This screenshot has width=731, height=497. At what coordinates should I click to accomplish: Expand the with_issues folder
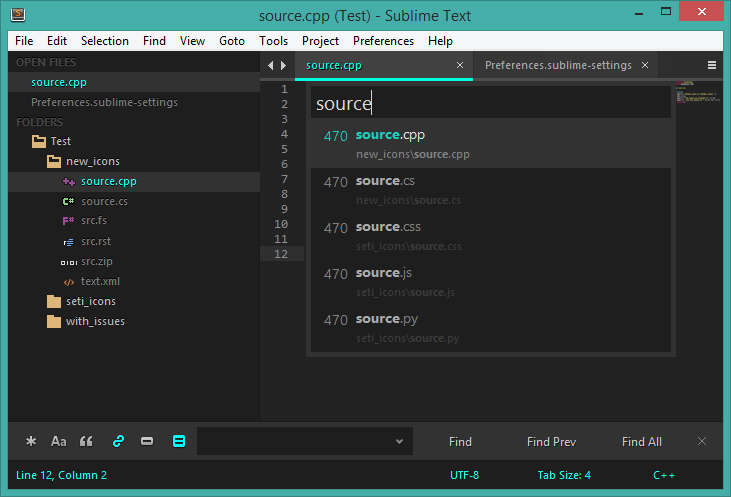(x=54, y=322)
